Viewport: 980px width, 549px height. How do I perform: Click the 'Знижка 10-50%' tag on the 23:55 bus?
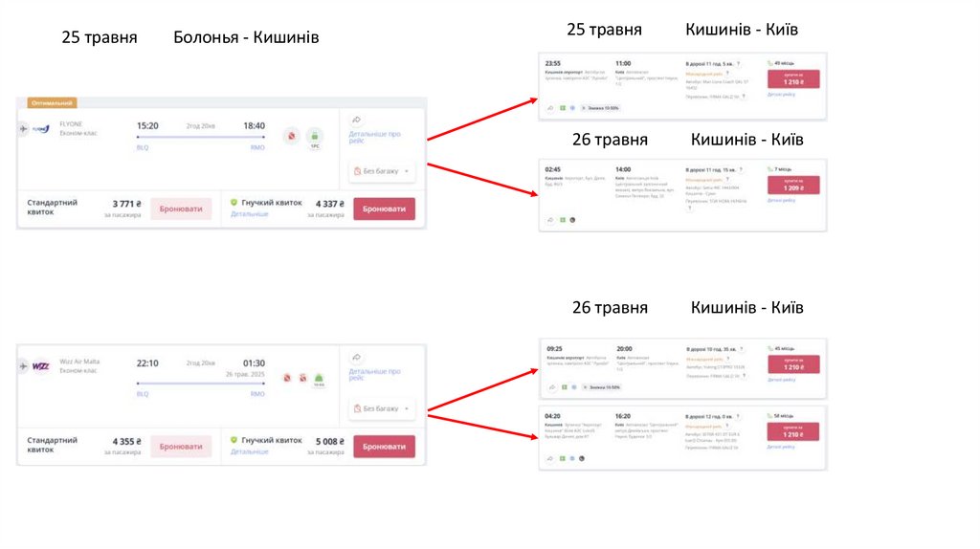tap(600, 108)
